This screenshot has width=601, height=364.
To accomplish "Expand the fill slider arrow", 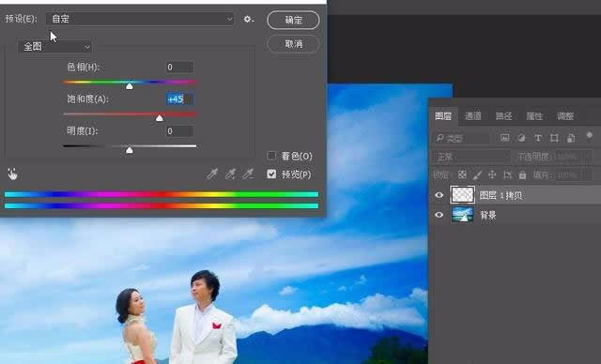I will 588,175.
